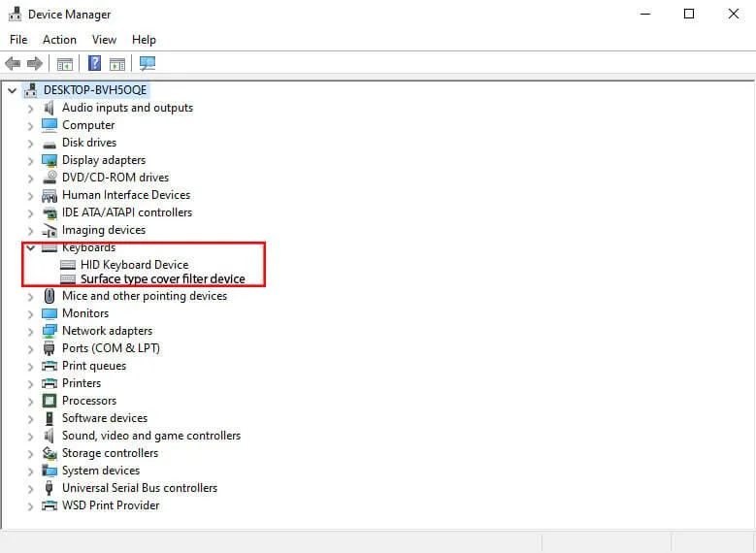Open the Help menu

point(144,40)
